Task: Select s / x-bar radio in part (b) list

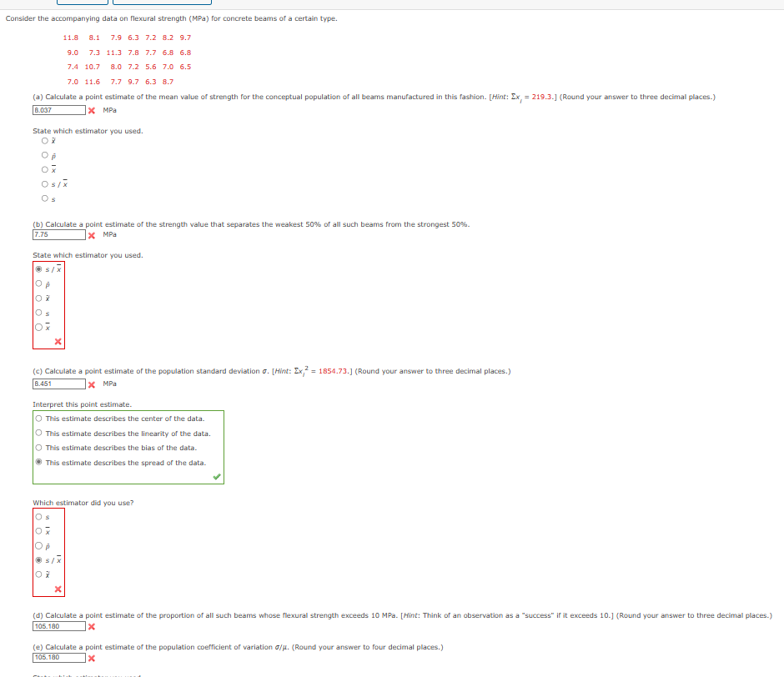Action: (x=38, y=269)
